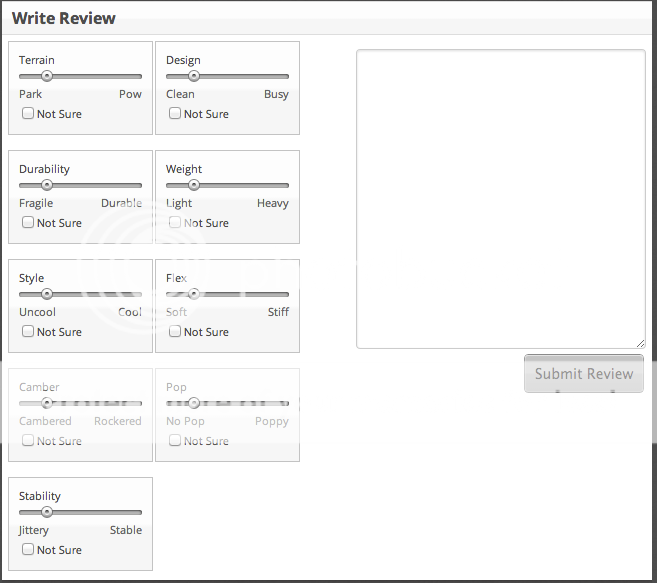Click the Stability slider handle
The image size is (657, 583).
click(46, 512)
